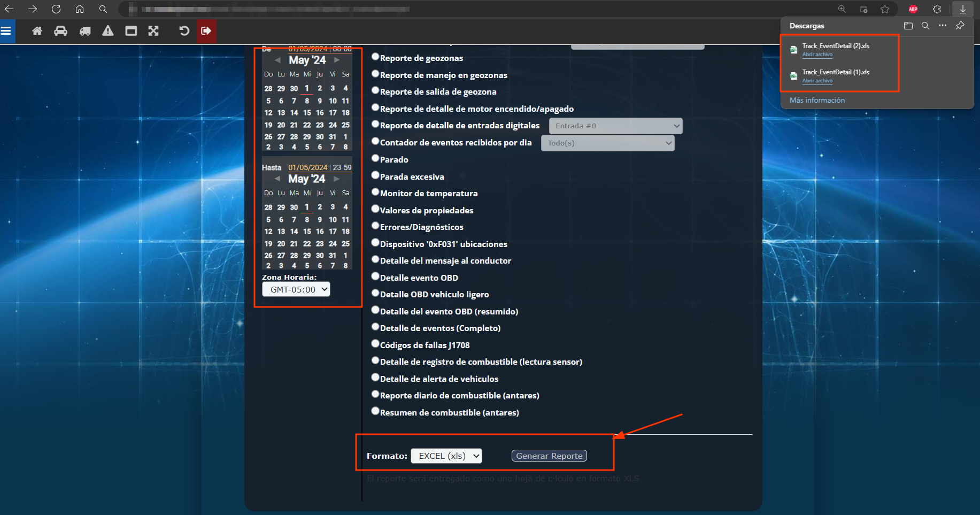This screenshot has height=515, width=980.
Task: Click 'Más información' in downloads panel
Action: (x=817, y=100)
